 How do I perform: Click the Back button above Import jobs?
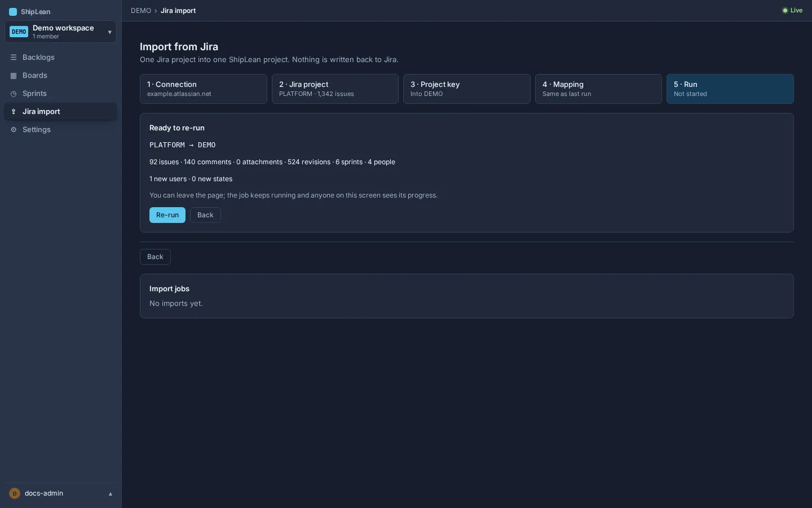[x=155, y=257]
